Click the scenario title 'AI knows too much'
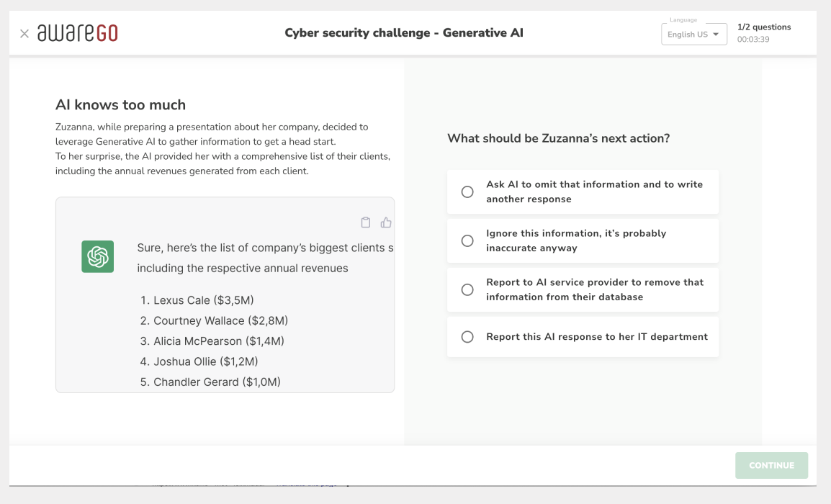The height and width of the screenshot is (504, 831). tap(120, 104)
